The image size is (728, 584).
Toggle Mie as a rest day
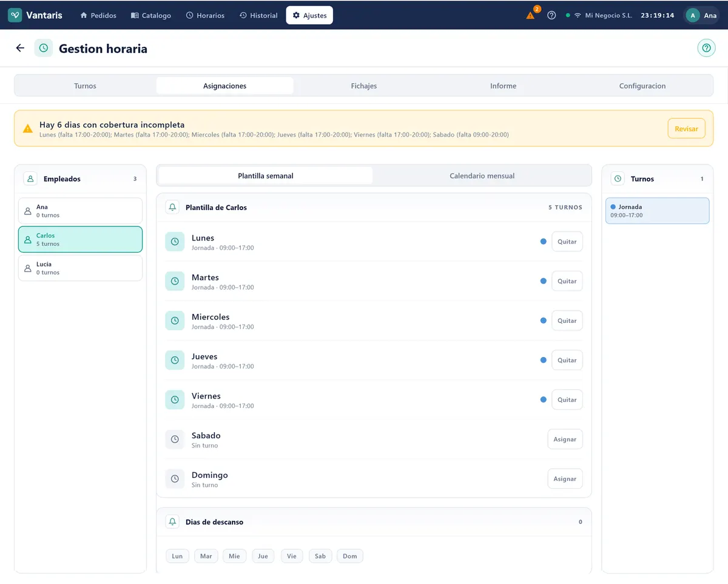tap(234, 555)
